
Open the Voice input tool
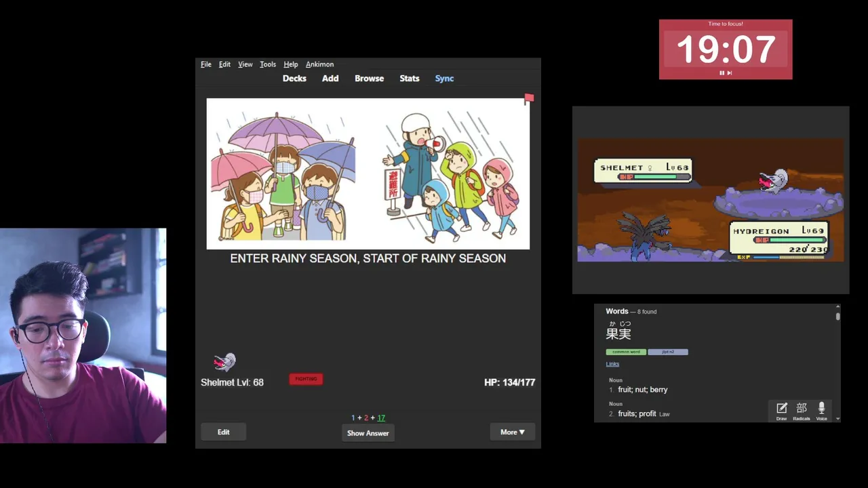tap(821, 411)
